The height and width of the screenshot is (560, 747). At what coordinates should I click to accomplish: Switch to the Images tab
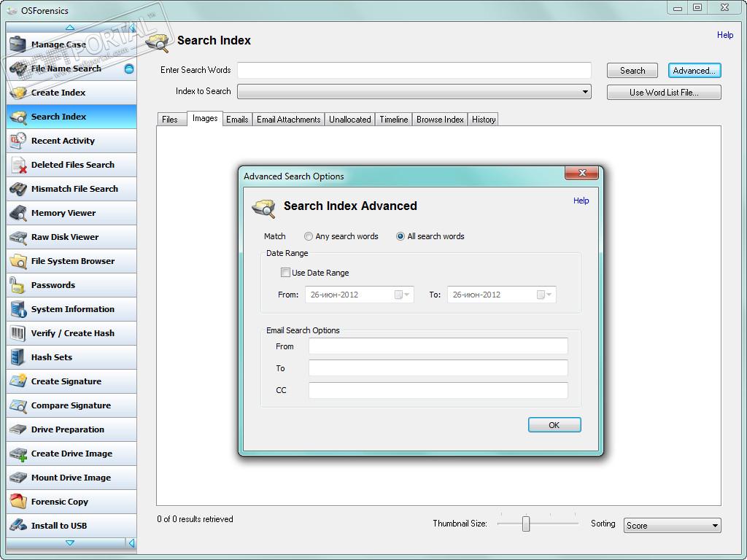click(205, 118)
